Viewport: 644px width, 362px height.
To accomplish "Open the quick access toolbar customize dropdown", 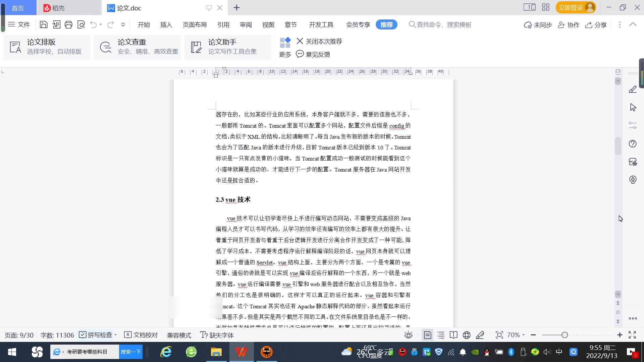I will tap(123, 24).
